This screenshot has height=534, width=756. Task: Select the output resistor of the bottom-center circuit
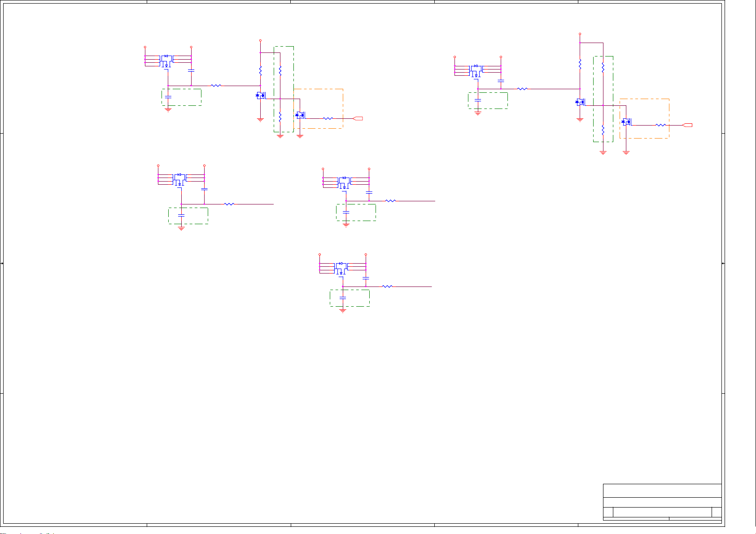pos(387,286)
